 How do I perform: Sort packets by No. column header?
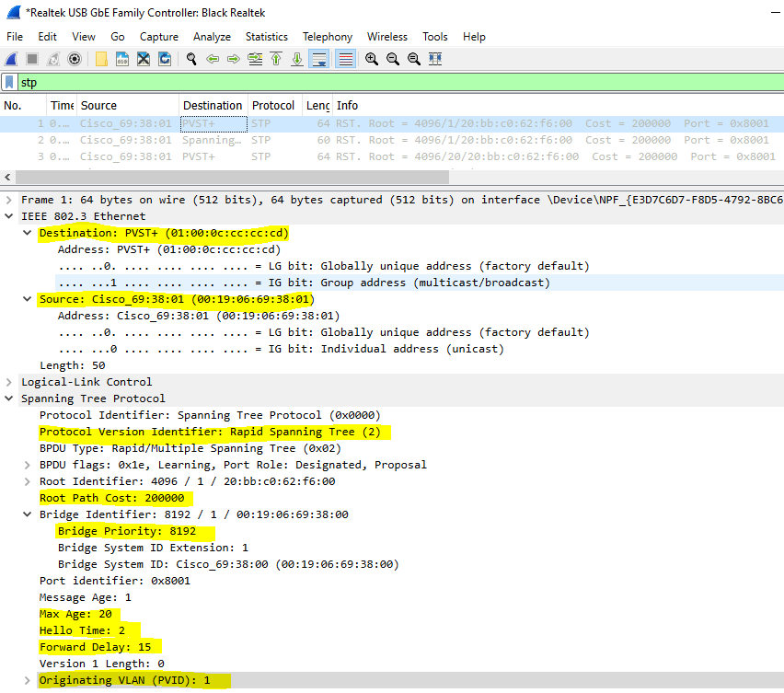(24, 106)
